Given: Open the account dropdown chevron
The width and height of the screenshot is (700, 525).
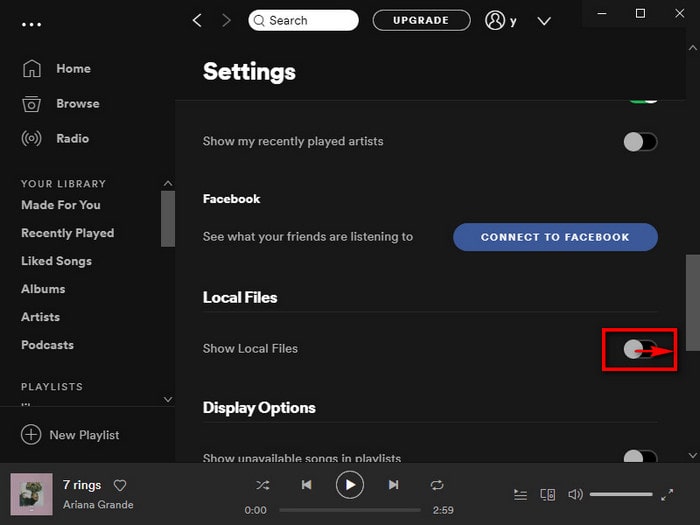Looking at the screenshot, I should (x=544, y=21).
